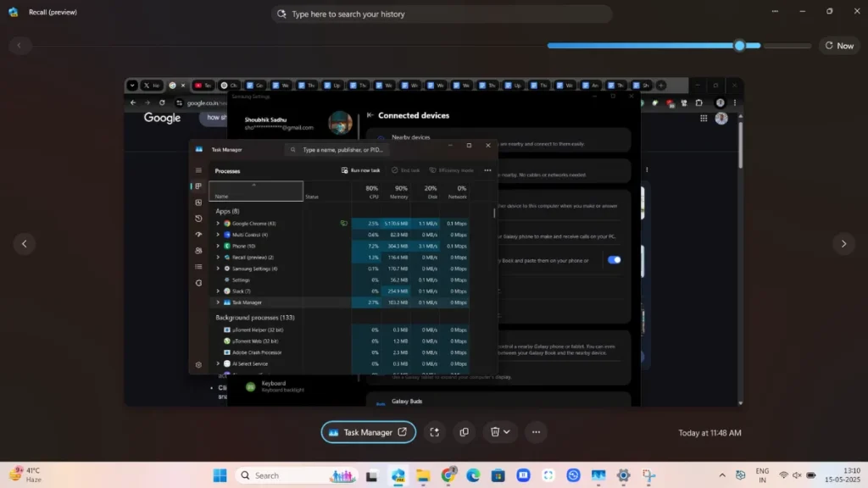
Task: Open Task Manager hamburger navigation icon
Action: click(x=198, y=170)
